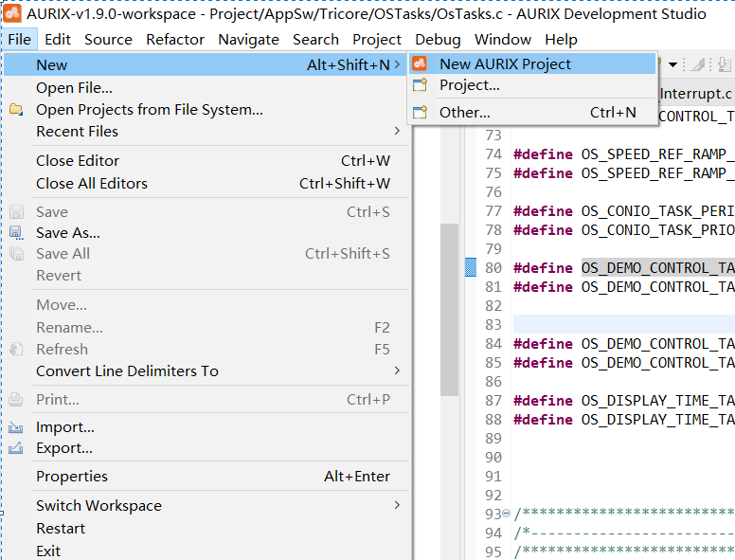Click the Other... wizard icon

tap(420, 112)
